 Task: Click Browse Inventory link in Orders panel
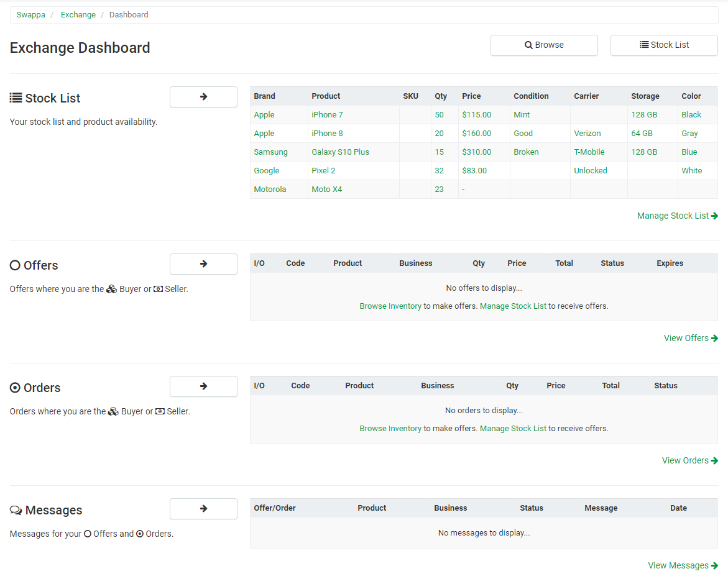click(x=390, y=429)
